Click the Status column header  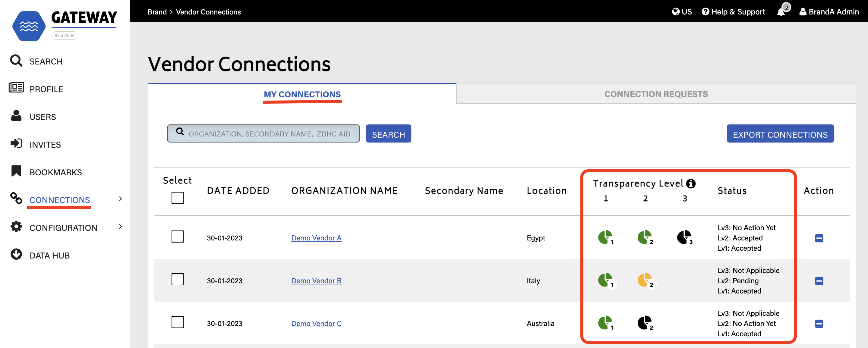pyautogui.click(x=732, y=191)
